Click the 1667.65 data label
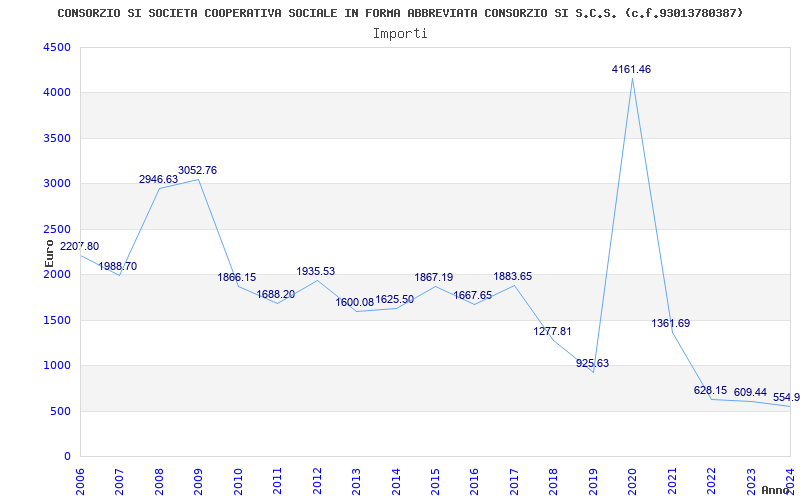 pos(472,295)
